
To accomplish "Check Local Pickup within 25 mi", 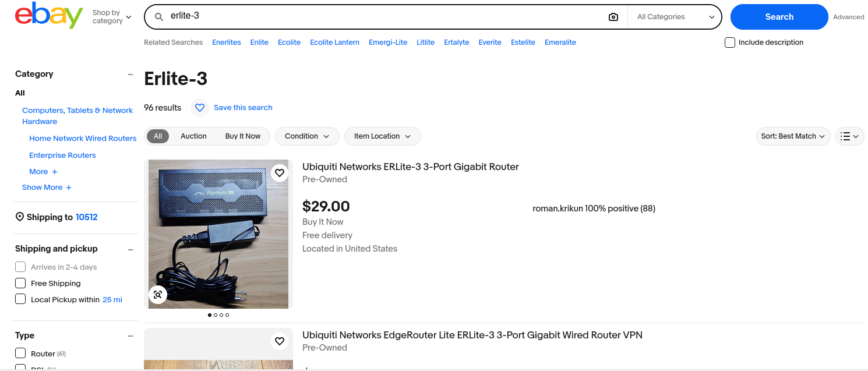I will (20, 299).
